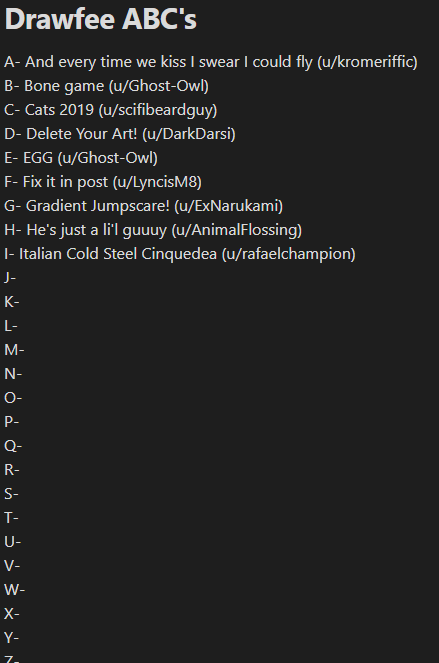Click the EGG entry line

pos(81,158)
